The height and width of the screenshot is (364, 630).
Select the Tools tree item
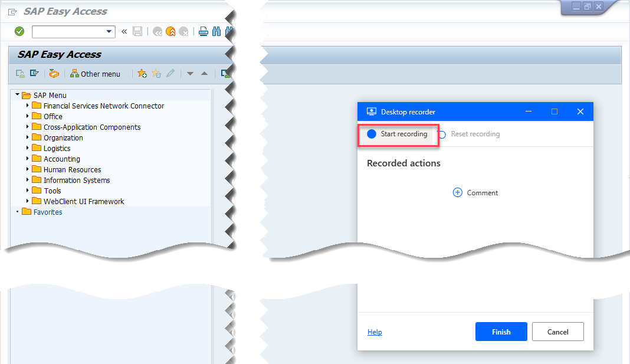coord(52,191)
